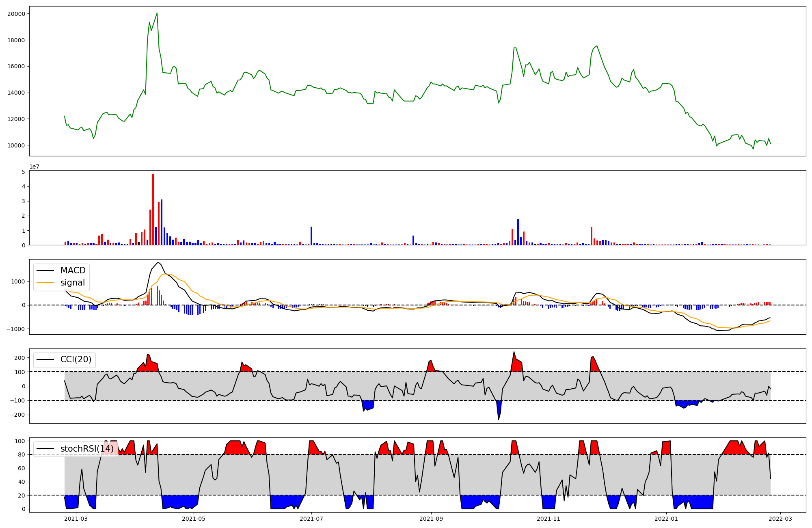The image size is (812, 528).
Task: Click the 1e7 volume scale label
Action: point(34,167)
